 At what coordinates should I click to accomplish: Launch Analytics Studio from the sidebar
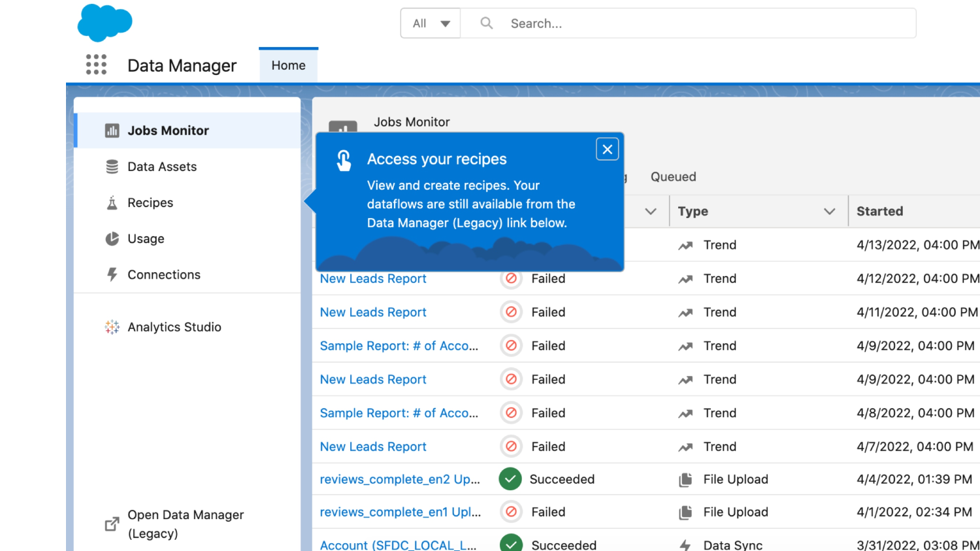coord(174,327)
